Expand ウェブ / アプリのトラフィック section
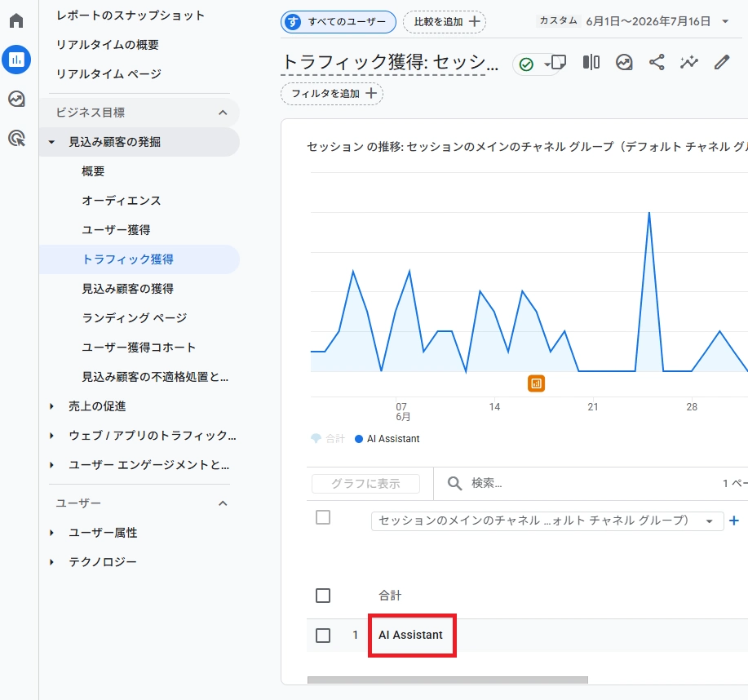 coord(51,436)
